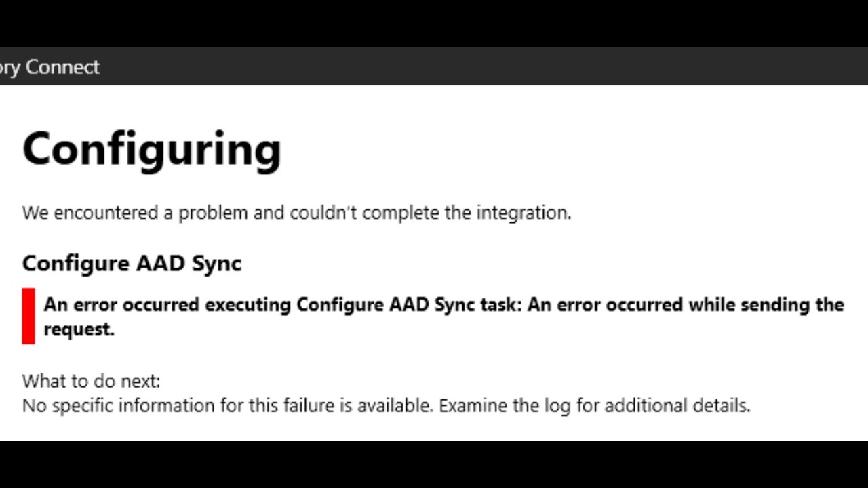This screenshot has height=488, width=868.
Task: Click the word "request." in error message
Action: [79, 329]
